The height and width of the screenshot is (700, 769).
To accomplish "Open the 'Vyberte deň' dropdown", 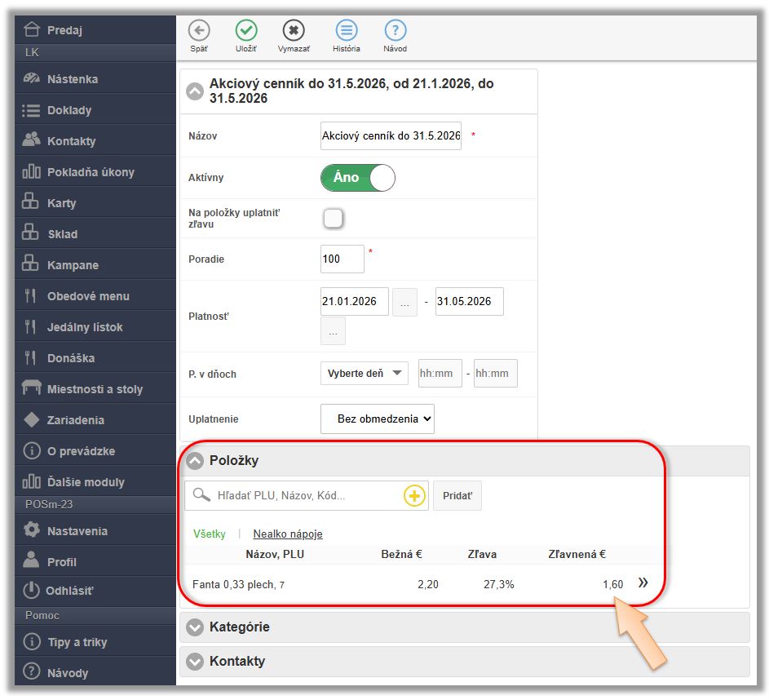I will pos(364,374).
